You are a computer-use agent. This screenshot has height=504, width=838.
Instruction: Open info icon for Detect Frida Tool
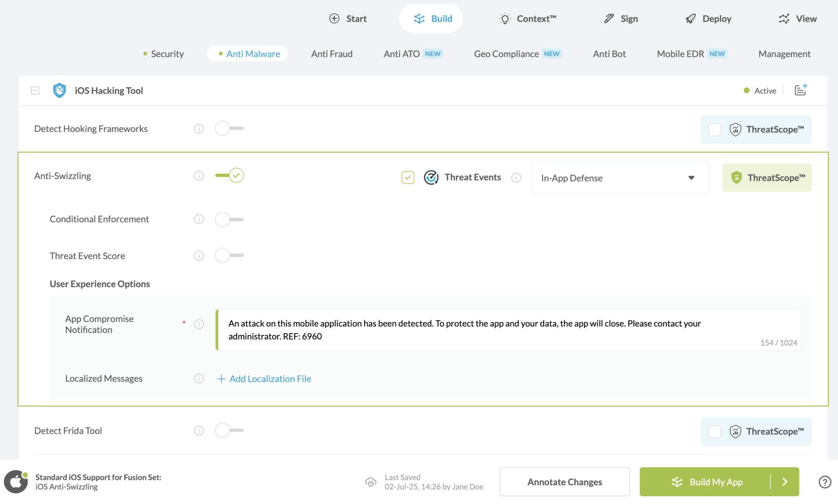tap(199, 431)
